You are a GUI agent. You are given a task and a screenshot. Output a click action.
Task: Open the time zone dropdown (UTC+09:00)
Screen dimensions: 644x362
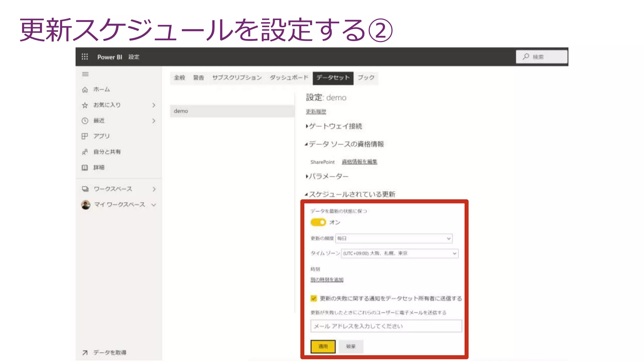point(400,253)
